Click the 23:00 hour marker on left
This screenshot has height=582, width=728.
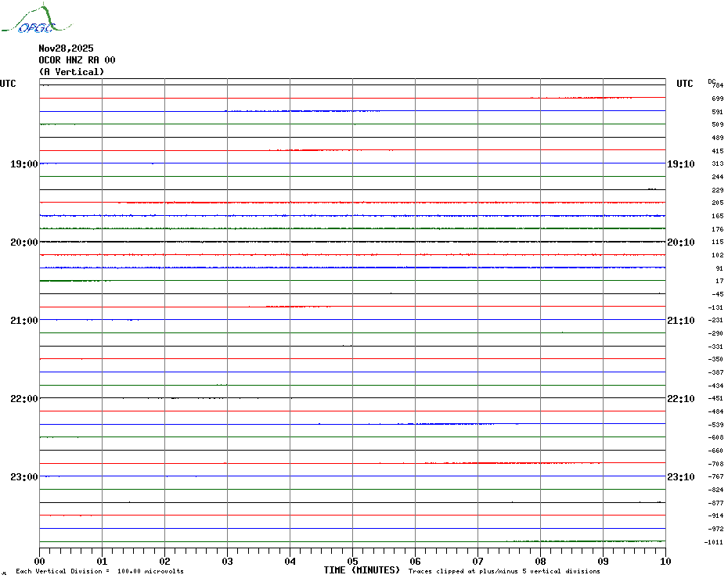click(x=24, y=477)
